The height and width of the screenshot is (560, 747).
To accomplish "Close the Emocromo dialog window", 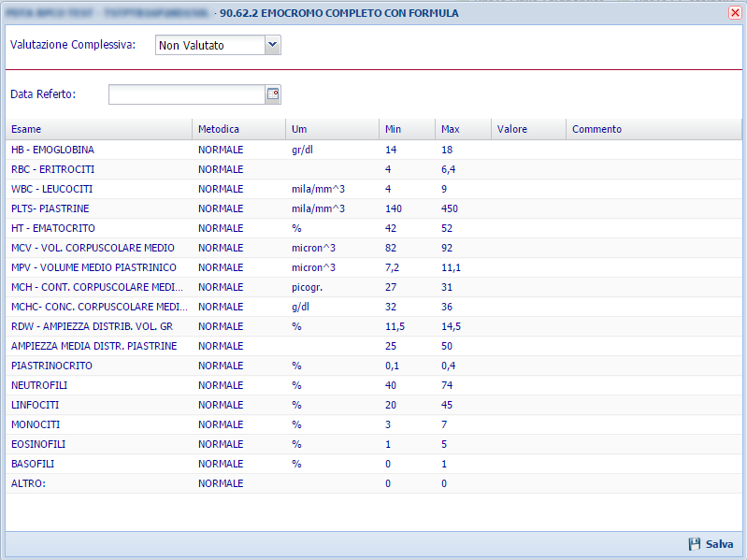I will (735, 13).
